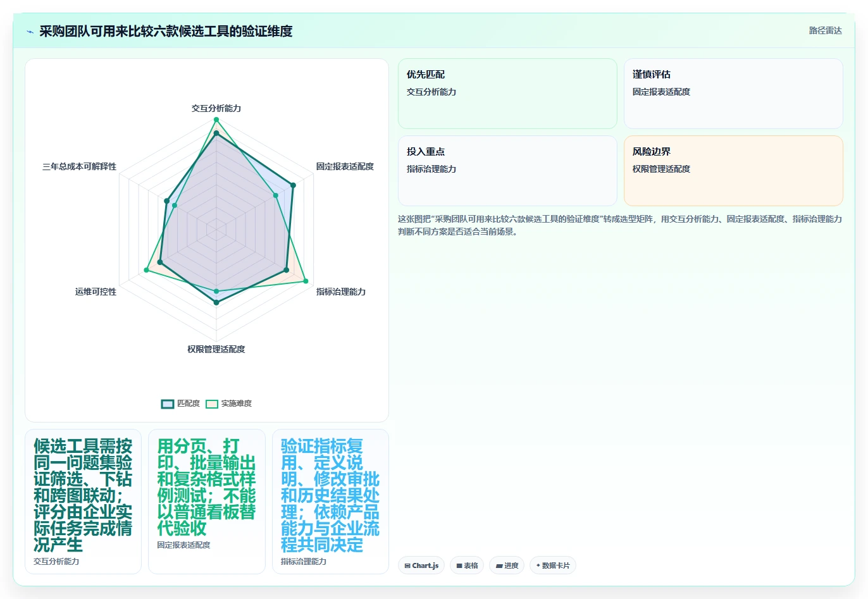Viewport: 868px width, 599px height.
Task: Click the 权限管理适配度 radar axis label
Action: pos(216,349)
